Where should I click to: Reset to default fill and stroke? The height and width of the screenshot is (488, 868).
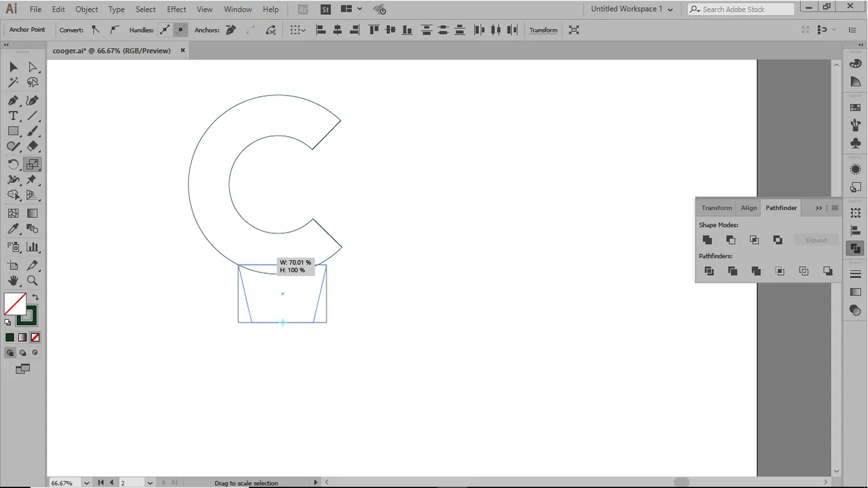pos(8,323)
